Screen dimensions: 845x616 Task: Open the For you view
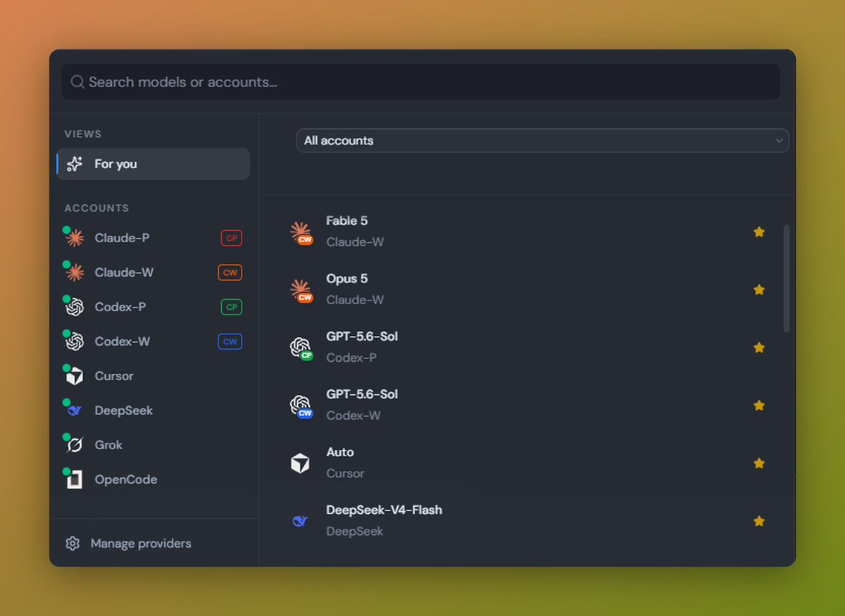[x=154, y=164]
